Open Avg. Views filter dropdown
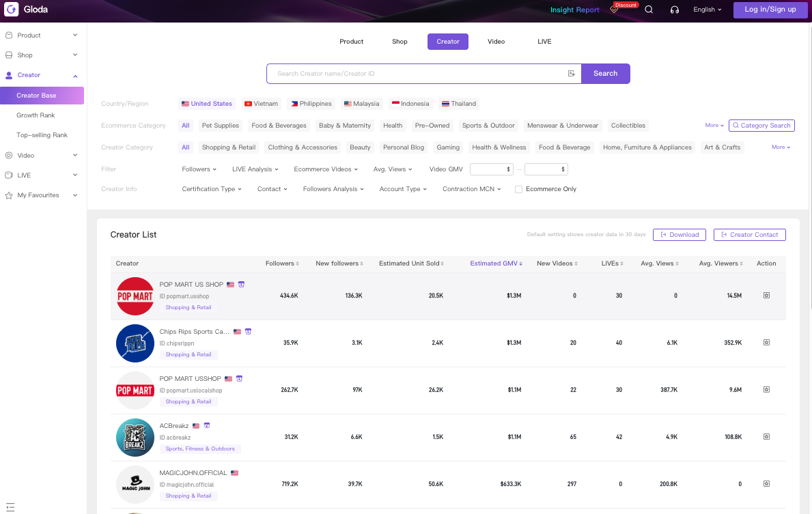This screenshot has width=812, height=514. tap(393, 169)
